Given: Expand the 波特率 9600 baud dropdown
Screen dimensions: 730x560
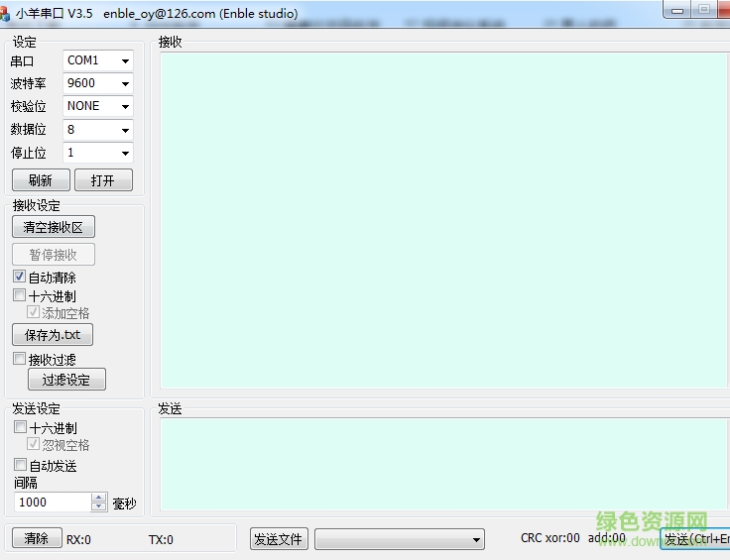Looking at the screenshot, I should [97, 83].
